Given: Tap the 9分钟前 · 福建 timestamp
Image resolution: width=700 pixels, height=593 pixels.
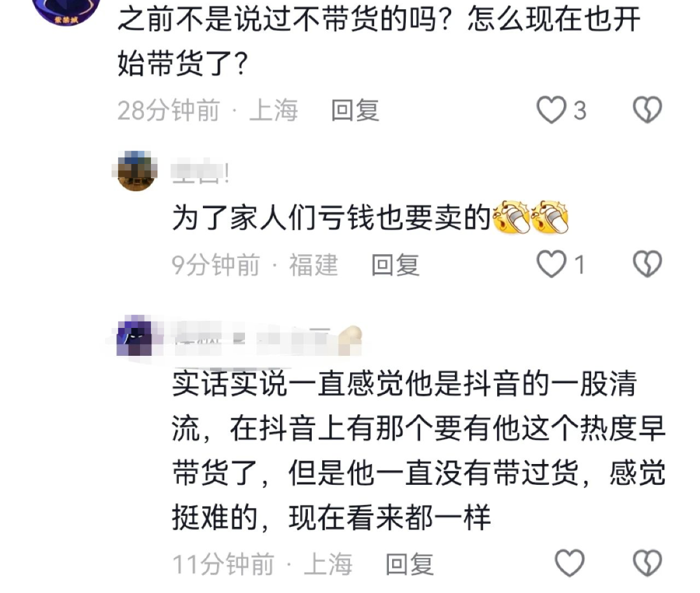Looking at the screenshot, I should point(255,265).
